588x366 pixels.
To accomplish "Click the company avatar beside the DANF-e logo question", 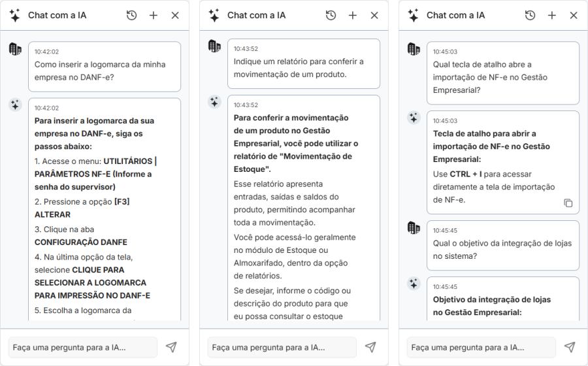I will point(15,49).
